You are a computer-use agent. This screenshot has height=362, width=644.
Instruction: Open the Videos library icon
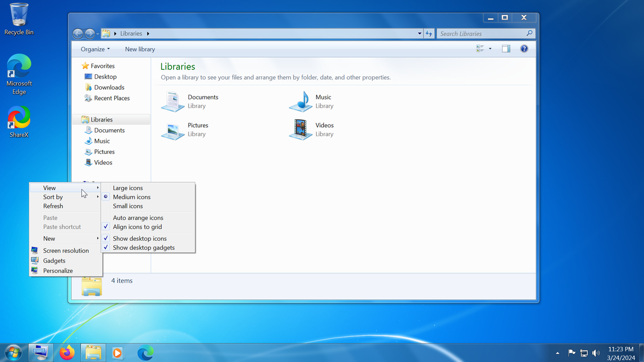click(301, 130)
